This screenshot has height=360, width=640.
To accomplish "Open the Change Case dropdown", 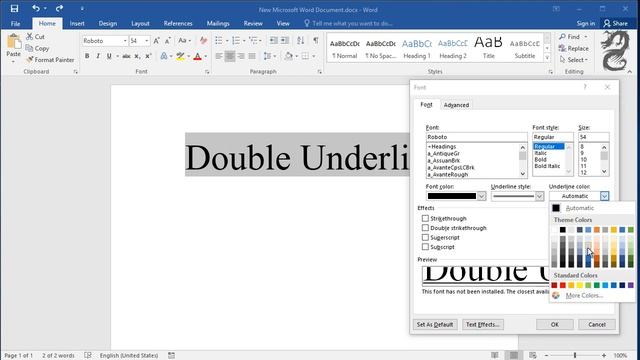I will (x=184, y=41).
